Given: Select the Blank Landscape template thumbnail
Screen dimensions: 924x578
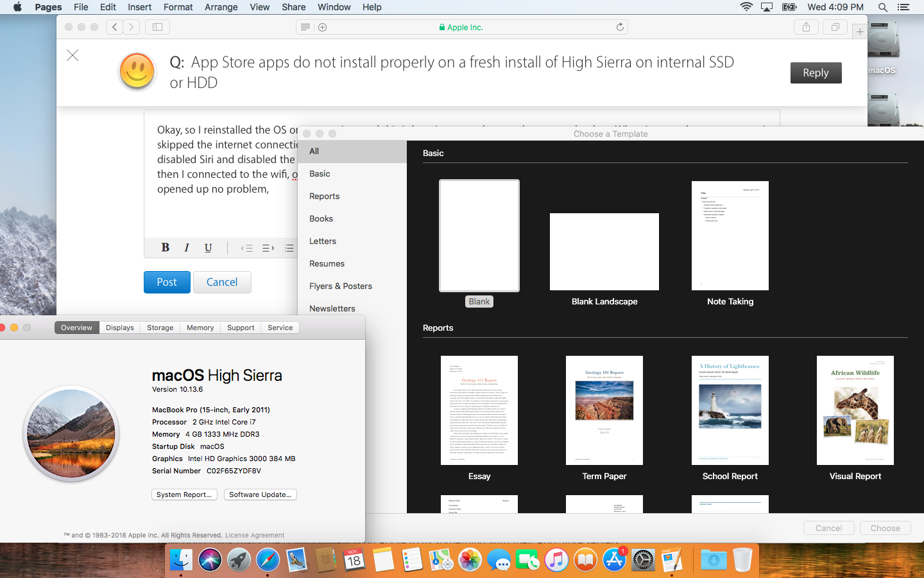Looking at the screenshot, I should click(x=604, y=252).
